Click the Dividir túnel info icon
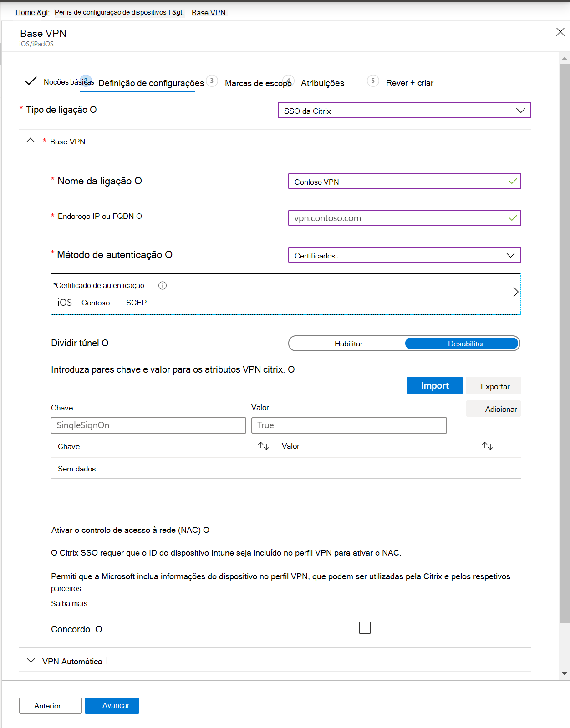 pos(105,343)
